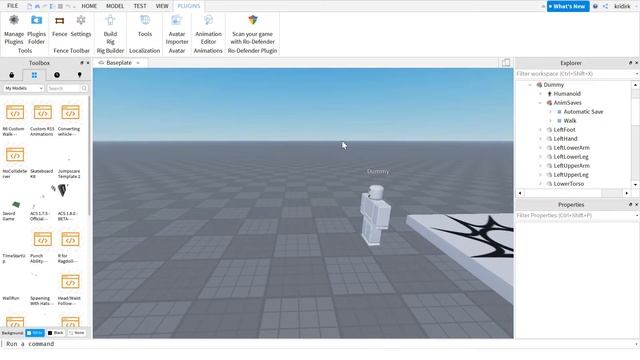Image resolution: width=640 pixels, height=360 pixels.
Task: Set Toolbox background to Black
Action: [x=56, y=333]
